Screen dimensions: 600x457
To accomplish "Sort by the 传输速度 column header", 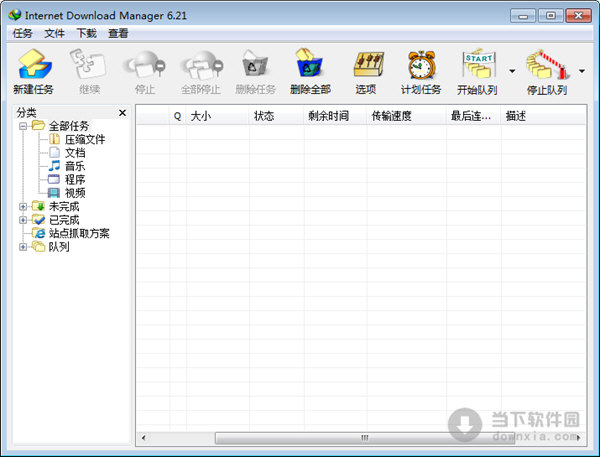I will [x=407, y=116].
